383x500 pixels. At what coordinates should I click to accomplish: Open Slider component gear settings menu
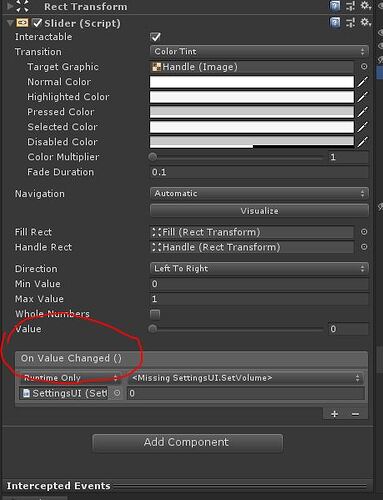coord(366,23)
